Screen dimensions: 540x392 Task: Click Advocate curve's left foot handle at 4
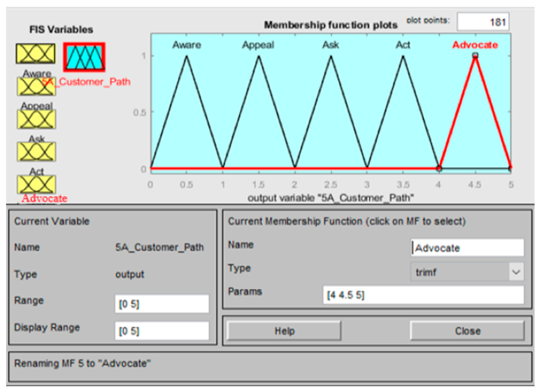coord(439,168)
